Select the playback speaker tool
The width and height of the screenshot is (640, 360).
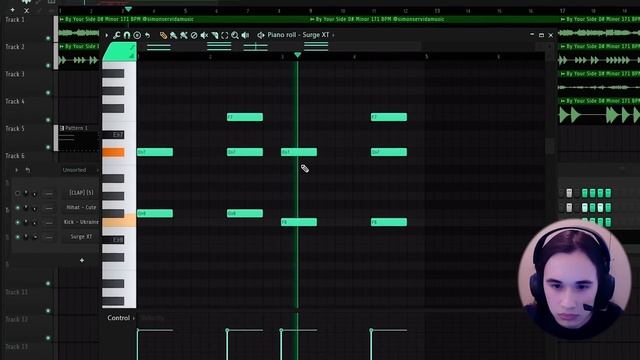(245, 36)
